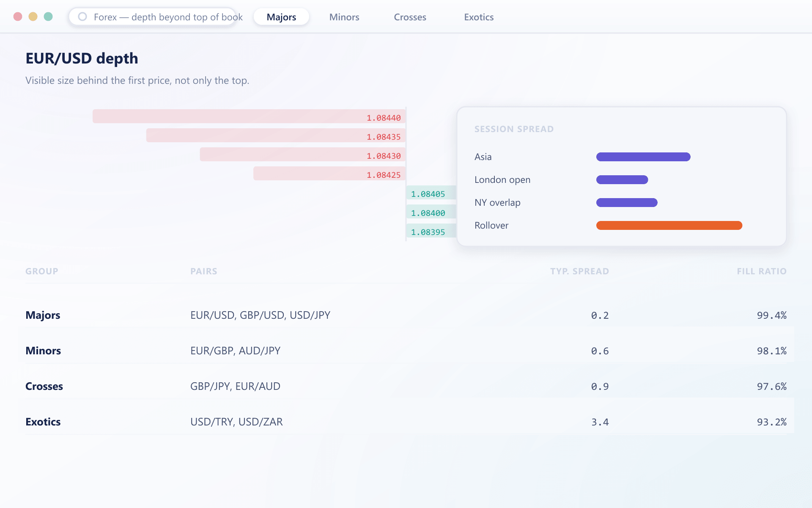
Task: Click the EUR/USD, GBP/USD, USD/JPY cell
Action: (260, 315)
